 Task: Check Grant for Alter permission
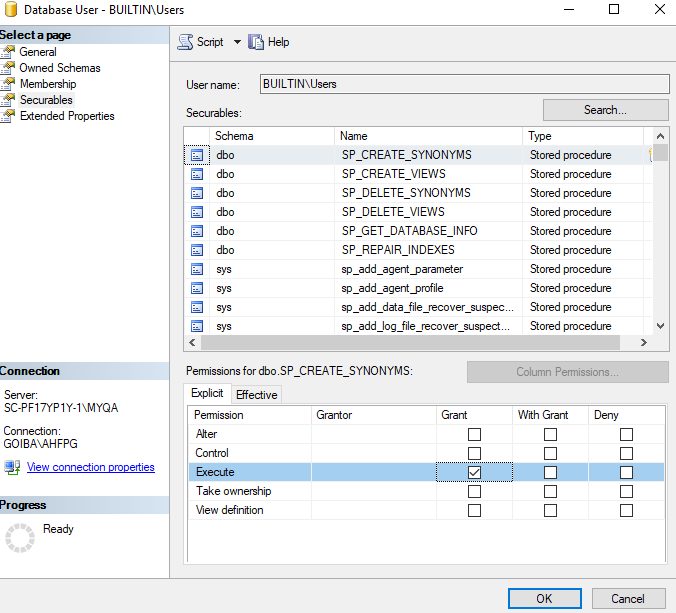(474, 435)
